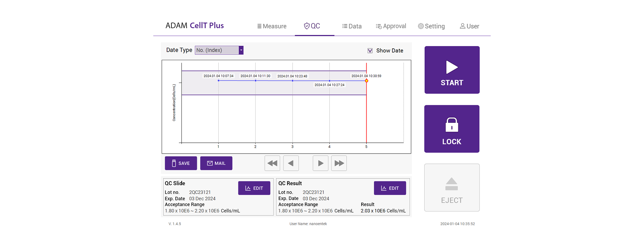Edit the QC Slide information
644x251 pixels.
tap(254, 188)
